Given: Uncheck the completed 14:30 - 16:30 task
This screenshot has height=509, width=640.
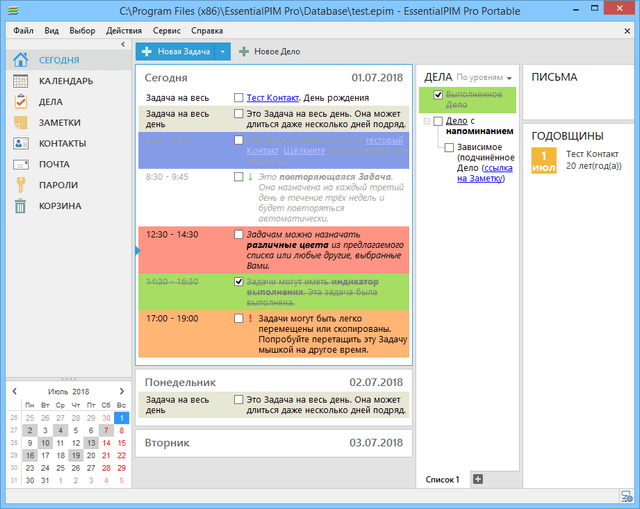Looking at the screenshot, I should (238, 283).
